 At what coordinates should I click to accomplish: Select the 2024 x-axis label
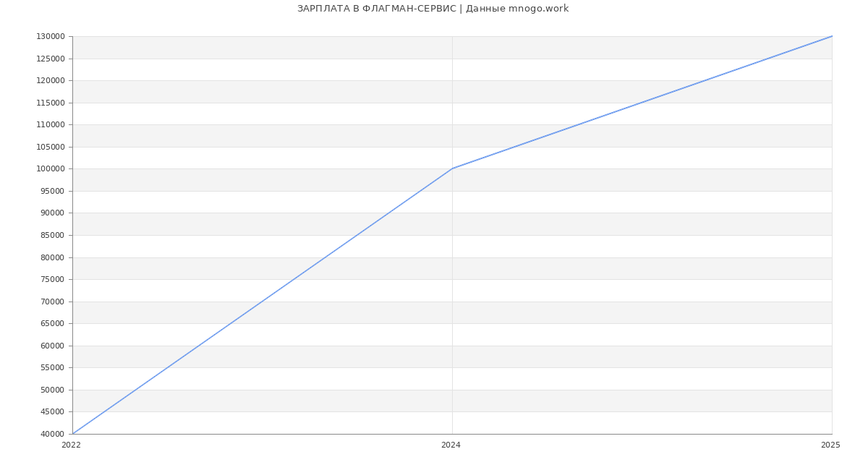[451, 445]
